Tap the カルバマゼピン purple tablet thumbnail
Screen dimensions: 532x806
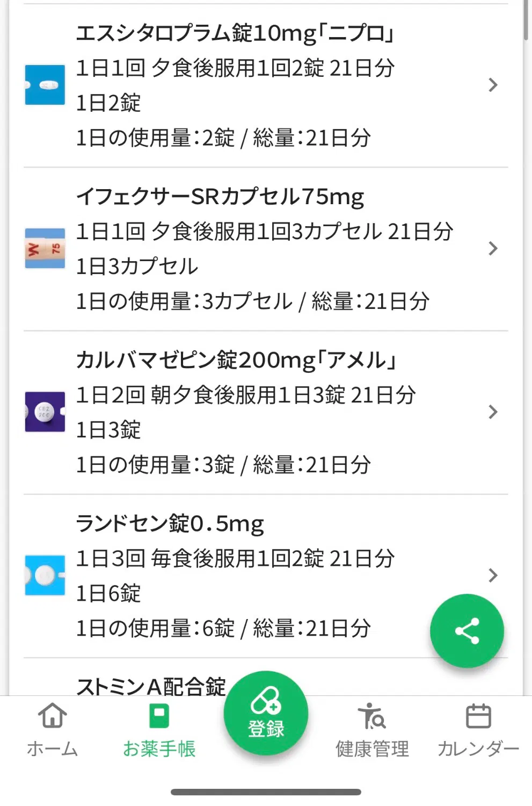click(x=45, y=412)
